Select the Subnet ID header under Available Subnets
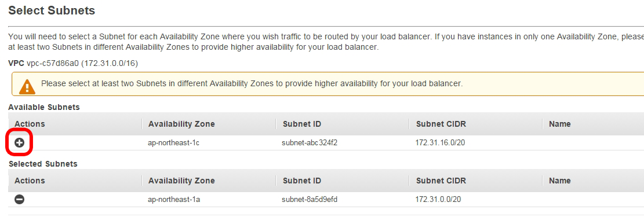Viewport: 644px width, 217px height. click(x=301, y=124)
